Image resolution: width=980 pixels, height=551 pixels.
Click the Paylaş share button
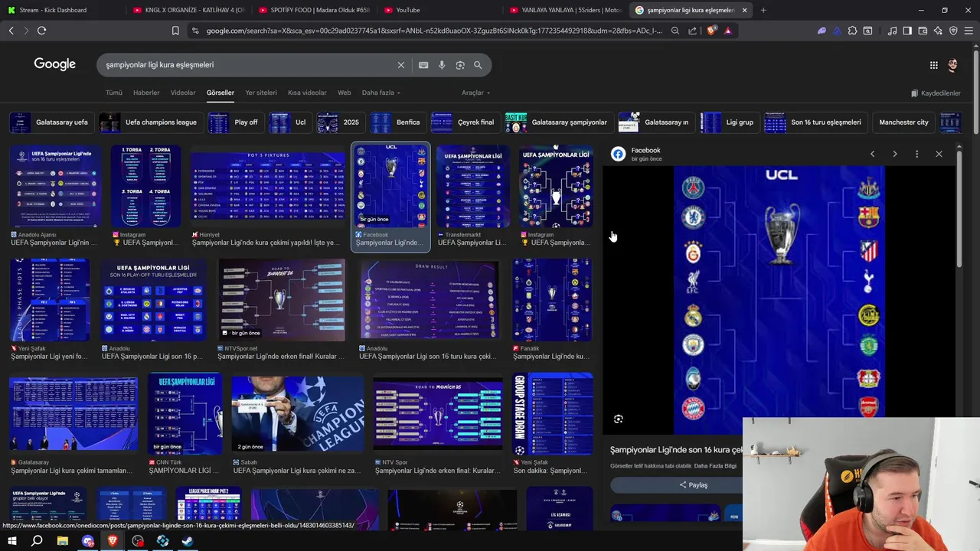point(693,485)
